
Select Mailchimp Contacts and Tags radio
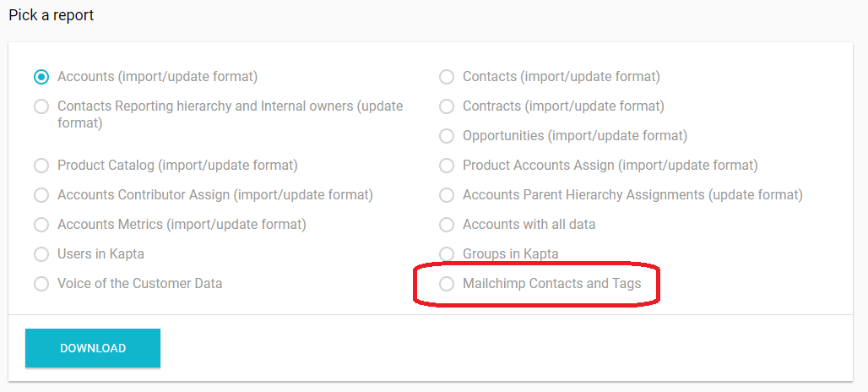[447, 284]
